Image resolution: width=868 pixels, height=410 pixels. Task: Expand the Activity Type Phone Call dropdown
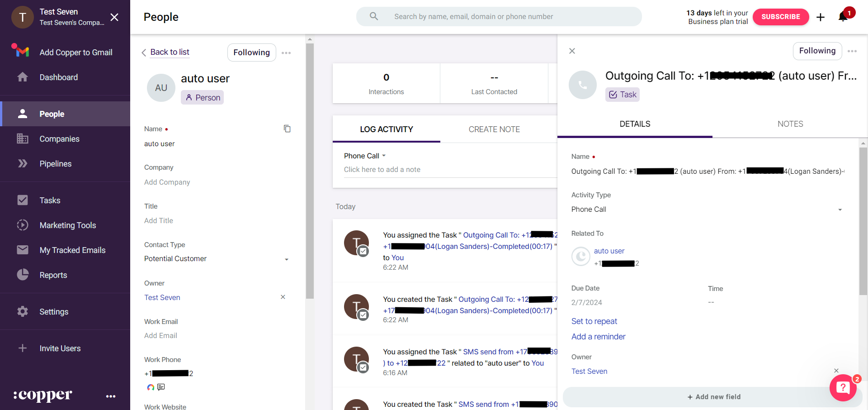click(707, 210)
